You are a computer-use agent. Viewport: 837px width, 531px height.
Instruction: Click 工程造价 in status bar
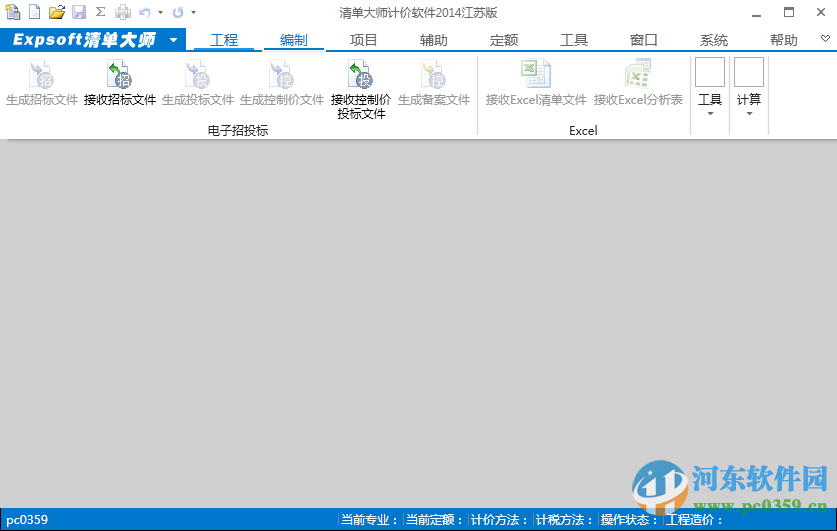[x=694, y=520]
